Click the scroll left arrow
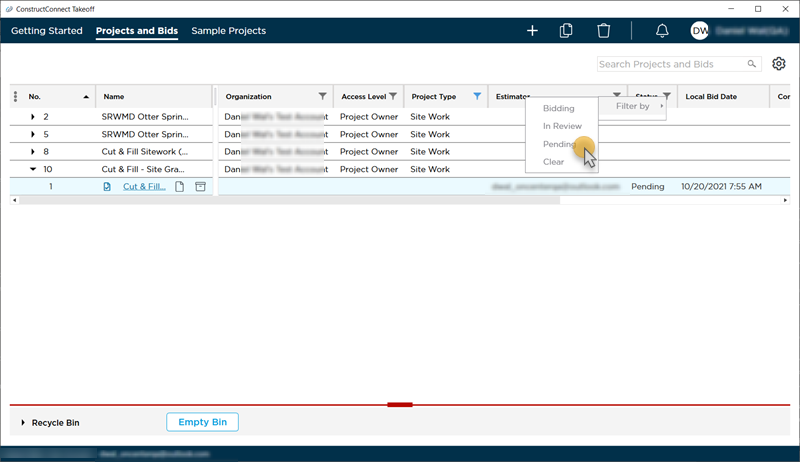Screen dimensions: 800x462 (14, 200)
